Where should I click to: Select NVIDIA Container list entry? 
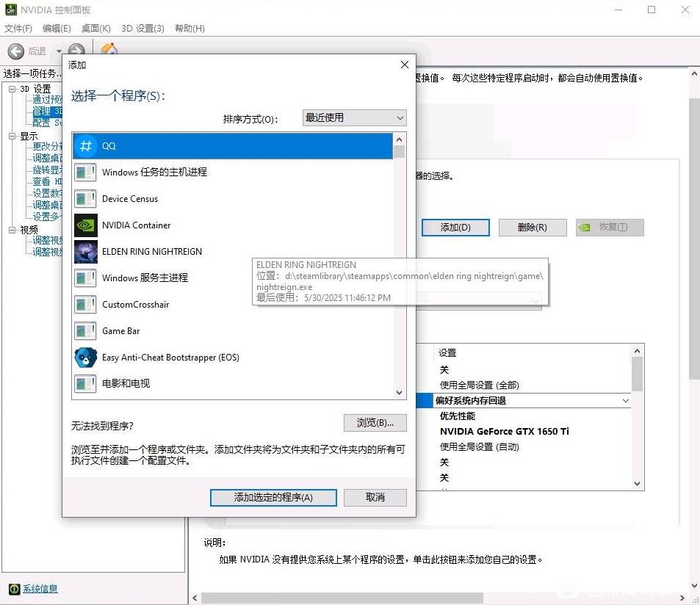click(x=233, y=225)
